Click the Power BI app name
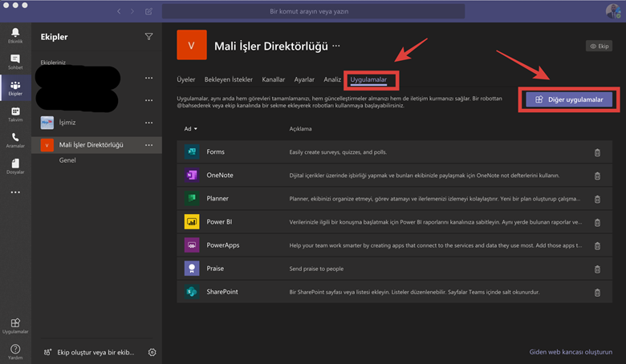Viewport: 626px width, 364px height. 219,221
